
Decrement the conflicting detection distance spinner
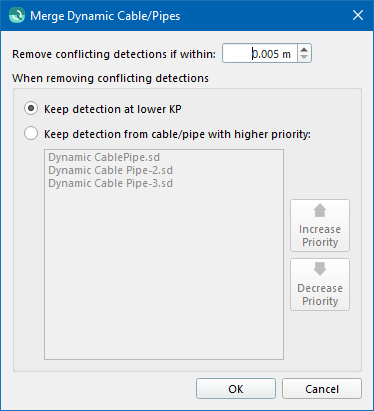click(x=304, y=57)
